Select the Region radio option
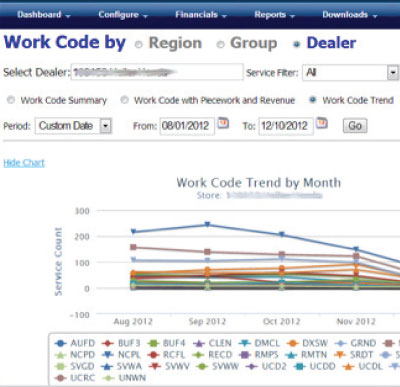 point(139,44)
